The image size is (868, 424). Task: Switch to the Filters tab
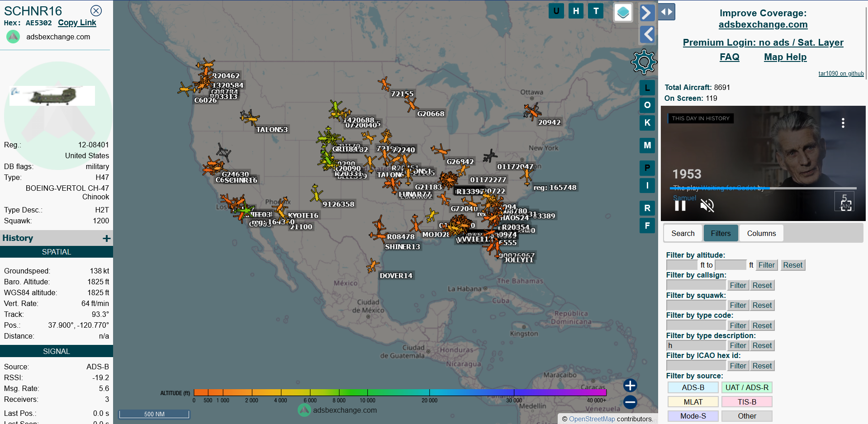(721, 233)
